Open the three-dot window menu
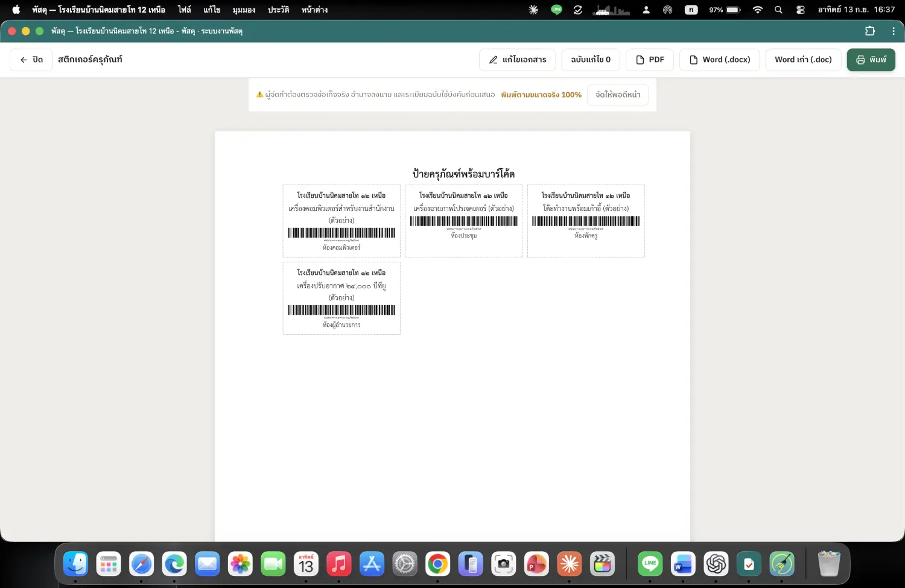The width and height of the screenshot is (905, 588). point(894,31)
